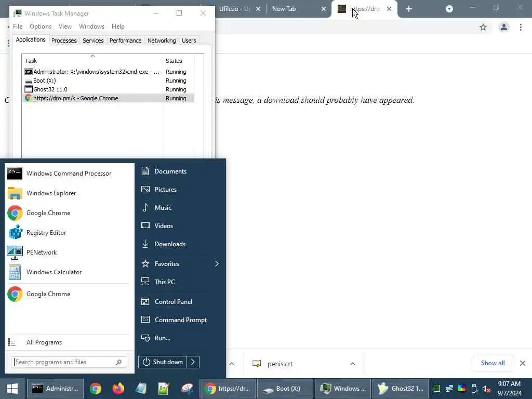This screenshot has height=399, width=532.
Task: Switch to Ghost32 taskbar button
Action: point(401,389)
